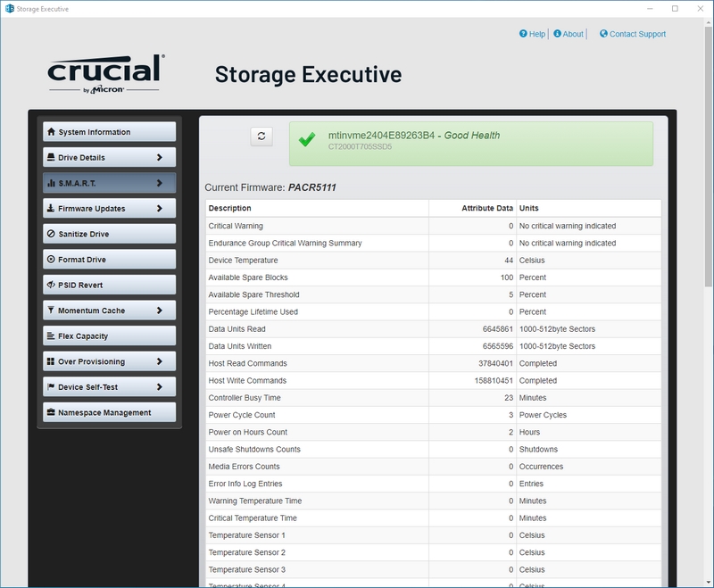The image size is (714, 588).
Task: Select the Power on Hours Count label
Action: pyautogui.click(x=248, y=433)
